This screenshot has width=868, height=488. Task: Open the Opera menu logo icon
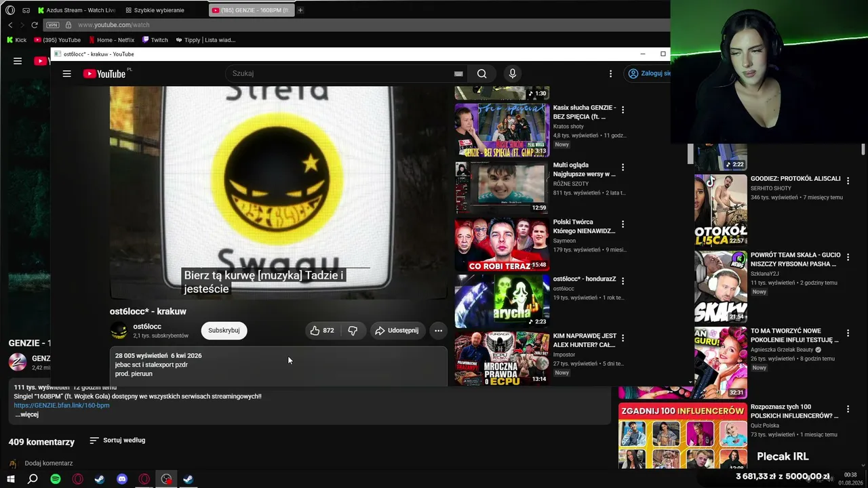9,10
